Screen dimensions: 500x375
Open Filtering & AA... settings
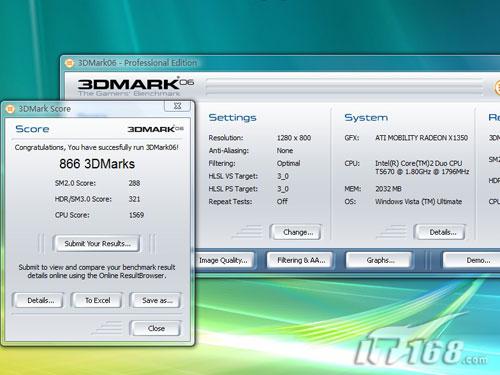tap(300, 260)
